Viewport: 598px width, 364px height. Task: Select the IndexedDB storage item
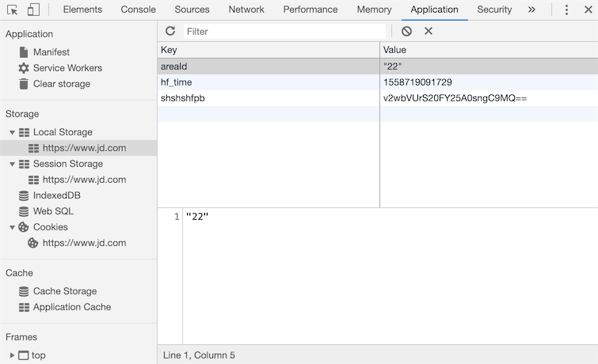pos(56,195)
